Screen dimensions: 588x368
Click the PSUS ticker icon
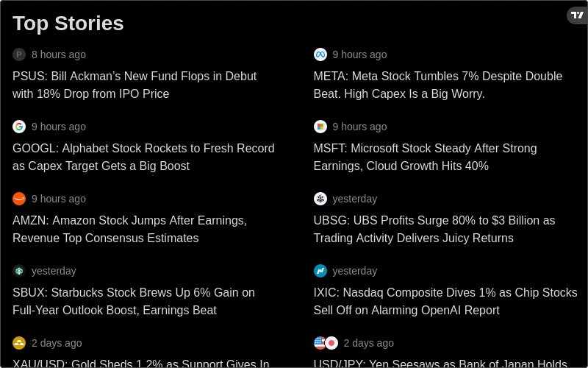[x=19, y=54]
